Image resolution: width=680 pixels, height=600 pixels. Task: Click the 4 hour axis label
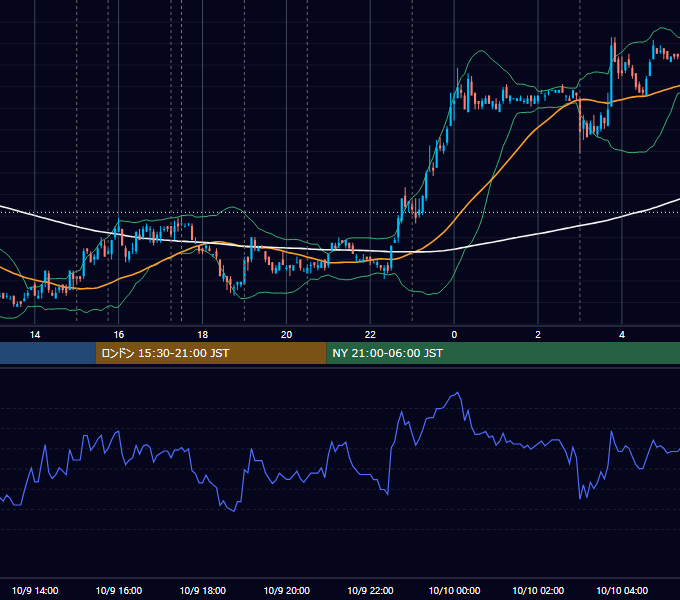pos(622,335)
